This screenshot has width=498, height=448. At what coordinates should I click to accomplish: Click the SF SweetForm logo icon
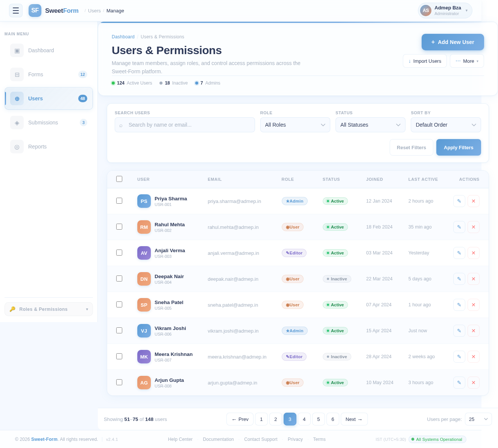35,11
